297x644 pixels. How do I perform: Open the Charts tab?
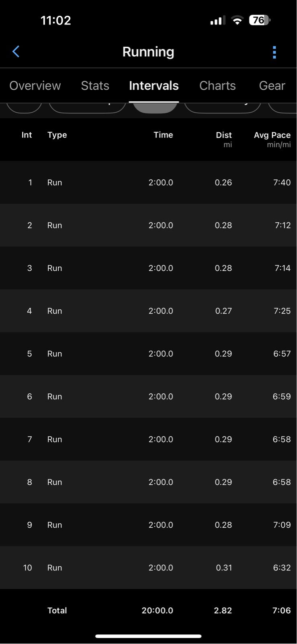coord(217,86)
